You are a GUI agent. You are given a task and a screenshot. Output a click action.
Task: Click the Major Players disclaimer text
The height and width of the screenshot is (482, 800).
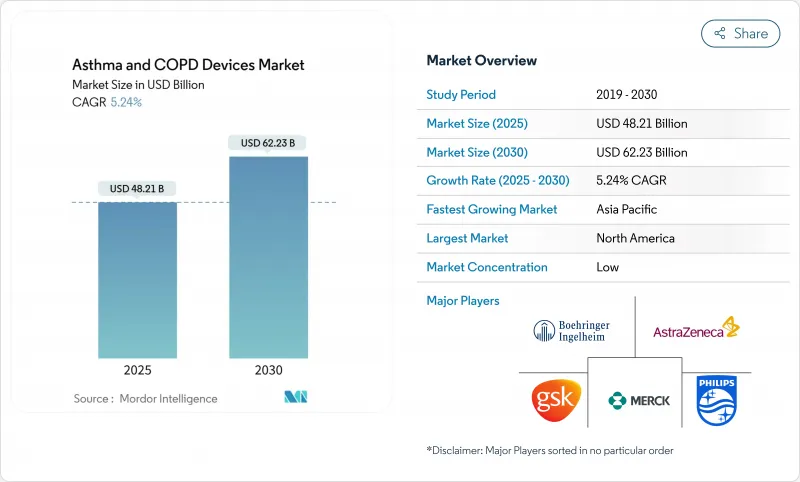[550, 451]
